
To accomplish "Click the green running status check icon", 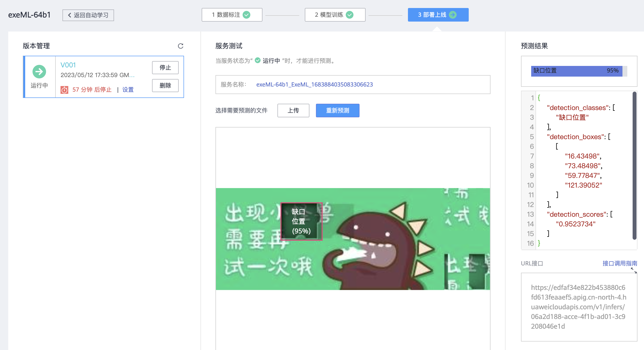I will click(x=258, y=60).
